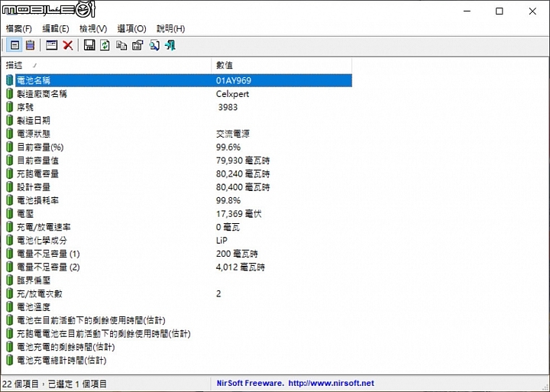Viewport: 550px width, 392px height.
Task: Click the value 79,930 毫瓦時
Action: click(x=243, y=160)
